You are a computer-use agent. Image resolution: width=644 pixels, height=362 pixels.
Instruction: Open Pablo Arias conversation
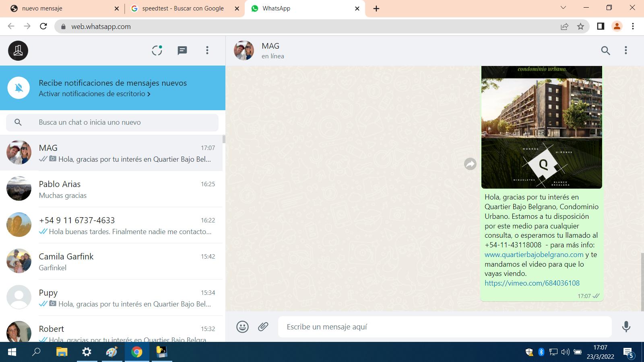click(111, 189)
